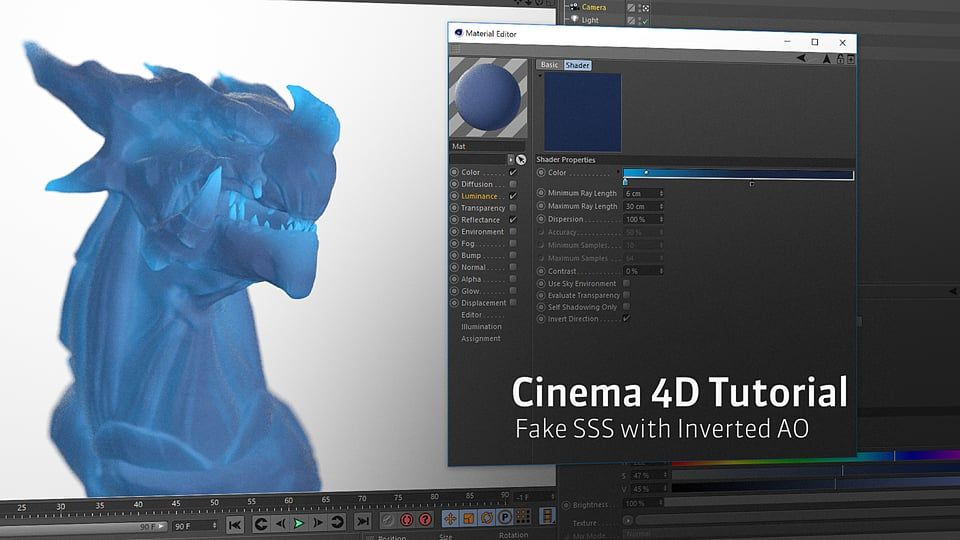Toggle the Light enabled green checkmark
Image resolution: width=960 pixels, height=540 pixels.
click(644, 21)
